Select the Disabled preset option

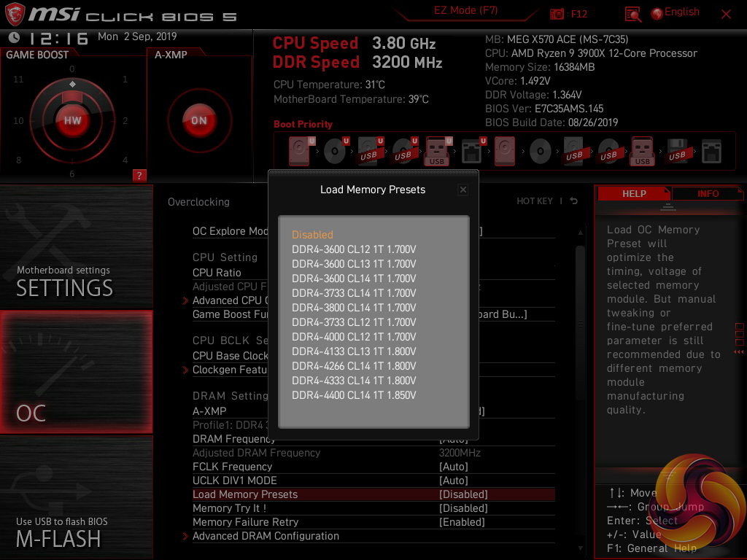click(312, 235)
